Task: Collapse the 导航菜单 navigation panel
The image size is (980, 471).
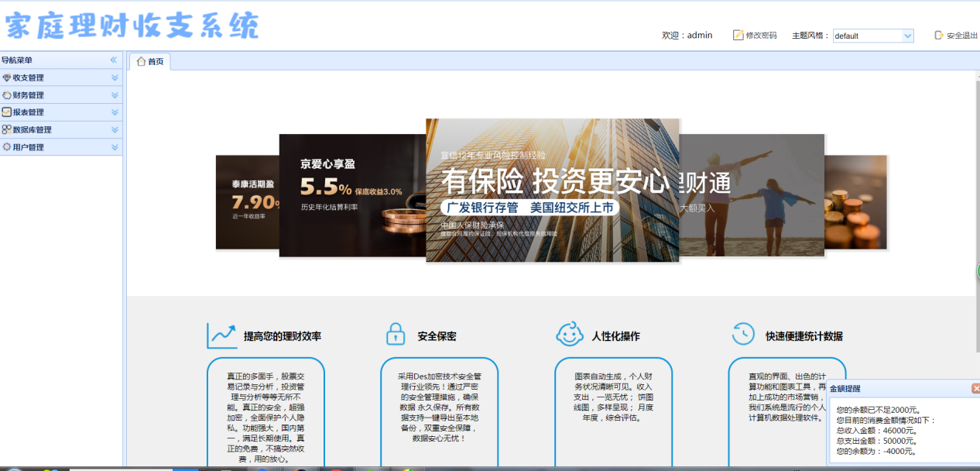Action: 114,60
